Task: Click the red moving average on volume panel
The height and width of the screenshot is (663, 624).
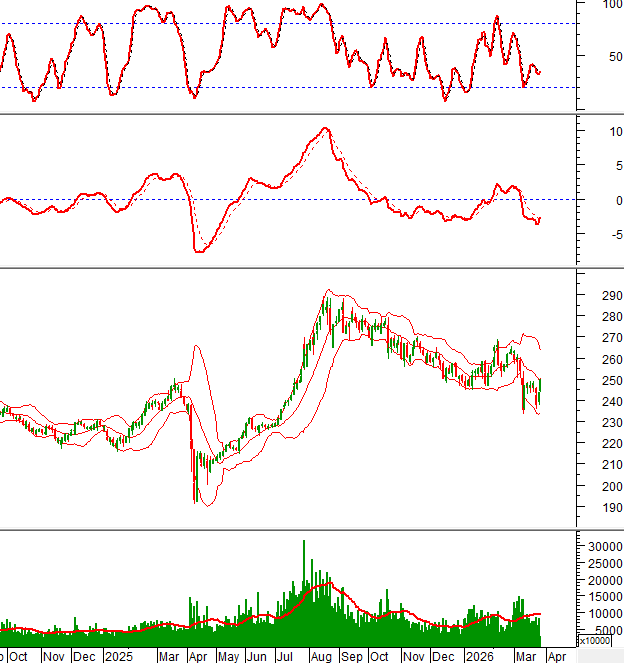Action: [x=322, y=584]
